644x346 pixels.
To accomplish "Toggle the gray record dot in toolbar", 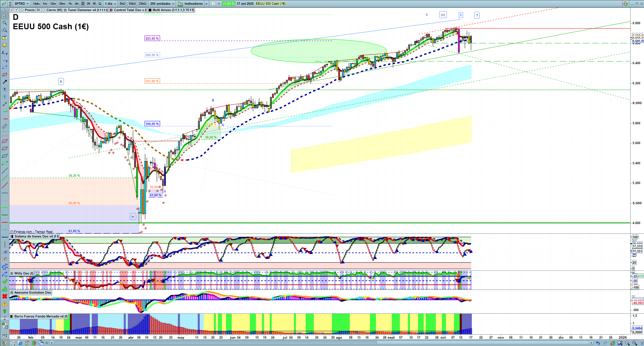I will coord(219,4).
